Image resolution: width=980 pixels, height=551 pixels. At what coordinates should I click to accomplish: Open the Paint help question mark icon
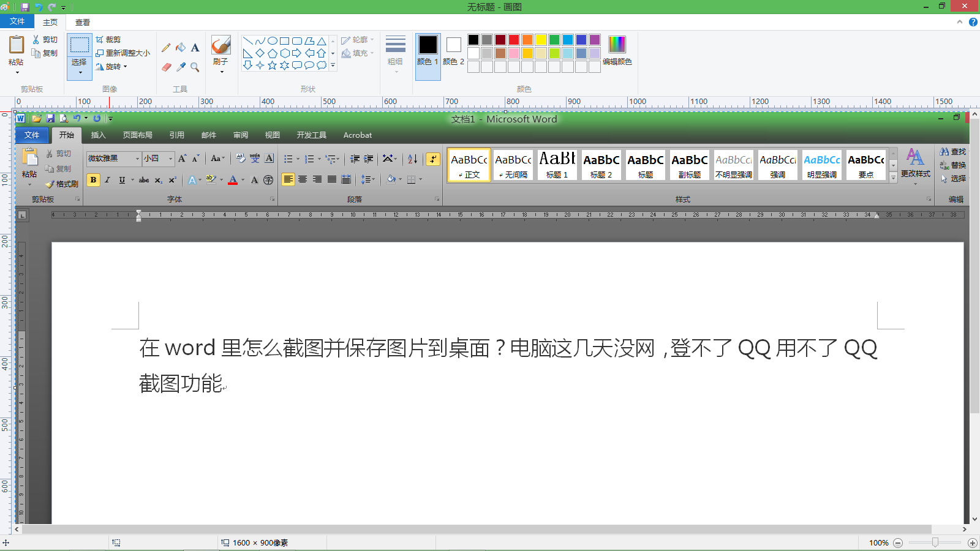(973, 22)
